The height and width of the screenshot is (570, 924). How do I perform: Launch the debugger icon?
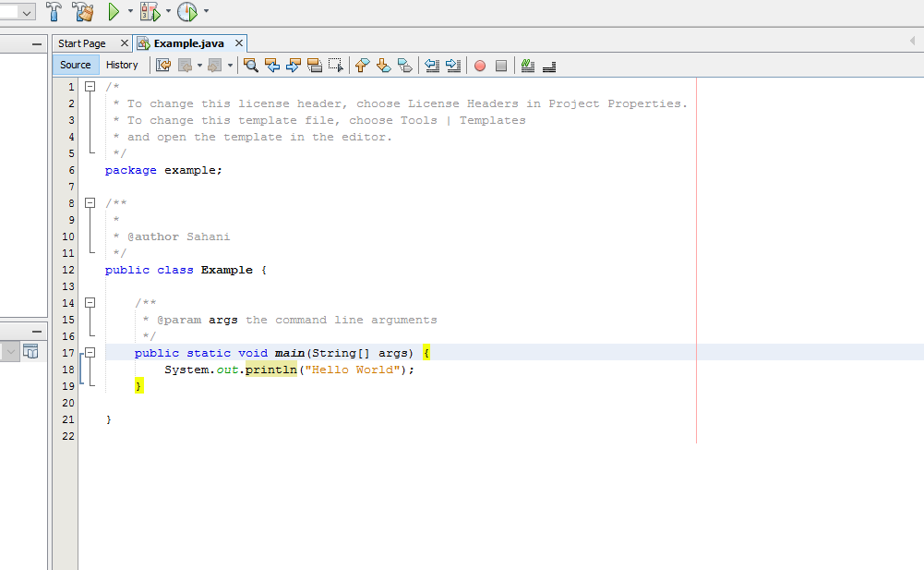(x=150, y=12)
